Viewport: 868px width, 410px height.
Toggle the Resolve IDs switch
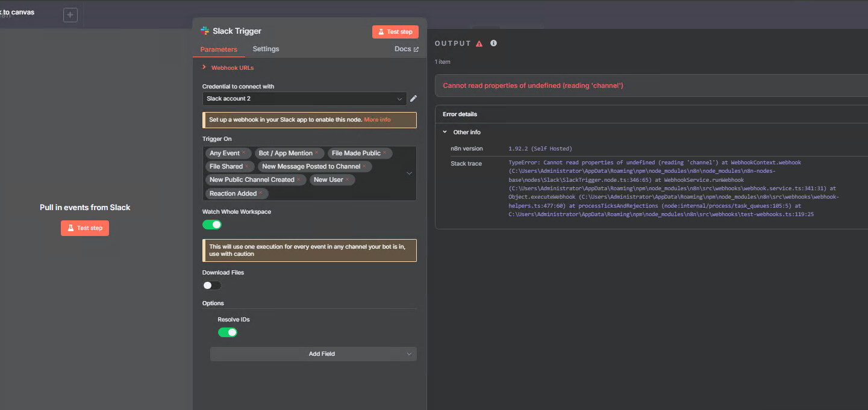coord(228,332)
